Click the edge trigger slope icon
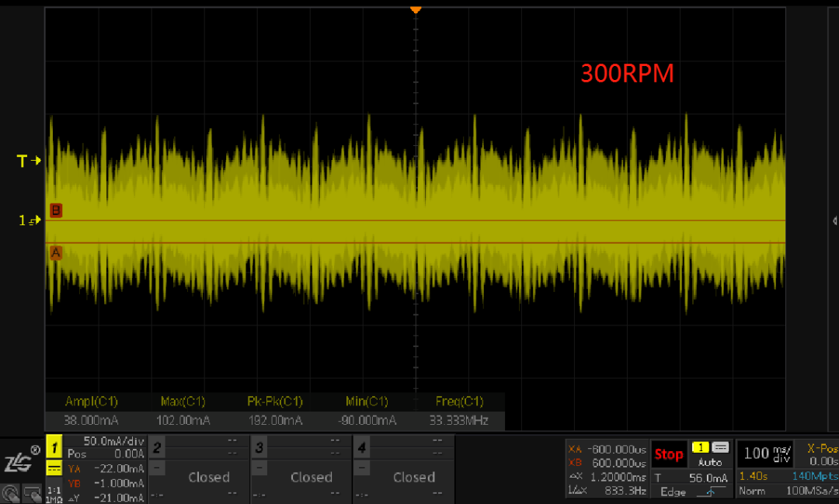 [712, 492]
